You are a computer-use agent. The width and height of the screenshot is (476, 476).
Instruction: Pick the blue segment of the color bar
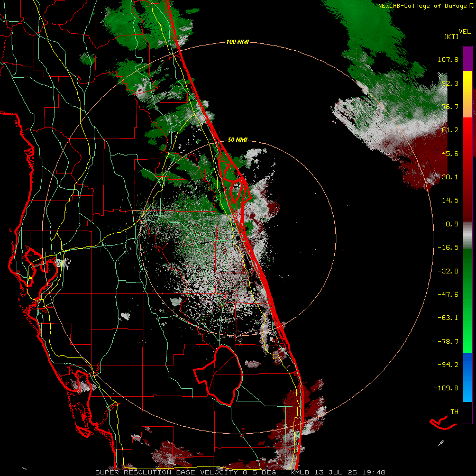[x=467, y=377]
